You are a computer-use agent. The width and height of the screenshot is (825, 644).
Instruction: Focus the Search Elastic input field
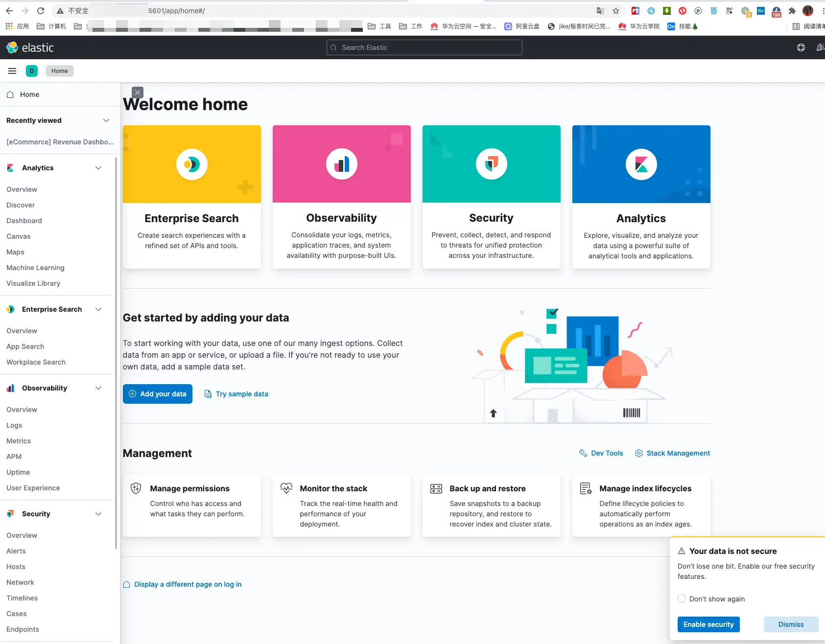pyautogui.click(x=424, y=47)
